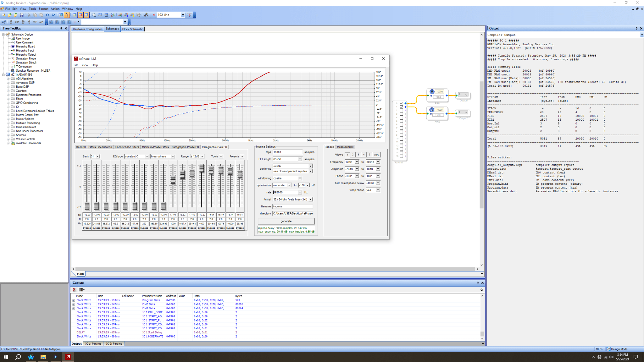Pin the Tree ToolBox panel
Image resolution: width=644 pixels, height=362 pixels.
click(x=61, y=28)
